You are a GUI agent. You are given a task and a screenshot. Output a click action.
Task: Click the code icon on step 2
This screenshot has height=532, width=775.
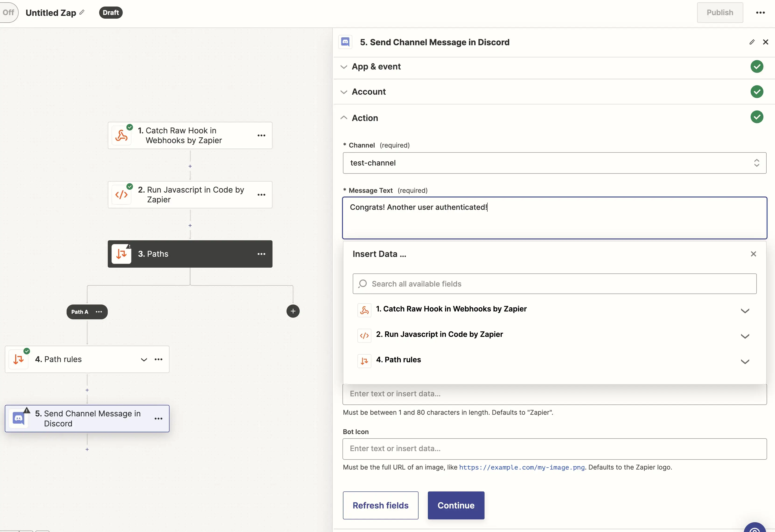121,195
